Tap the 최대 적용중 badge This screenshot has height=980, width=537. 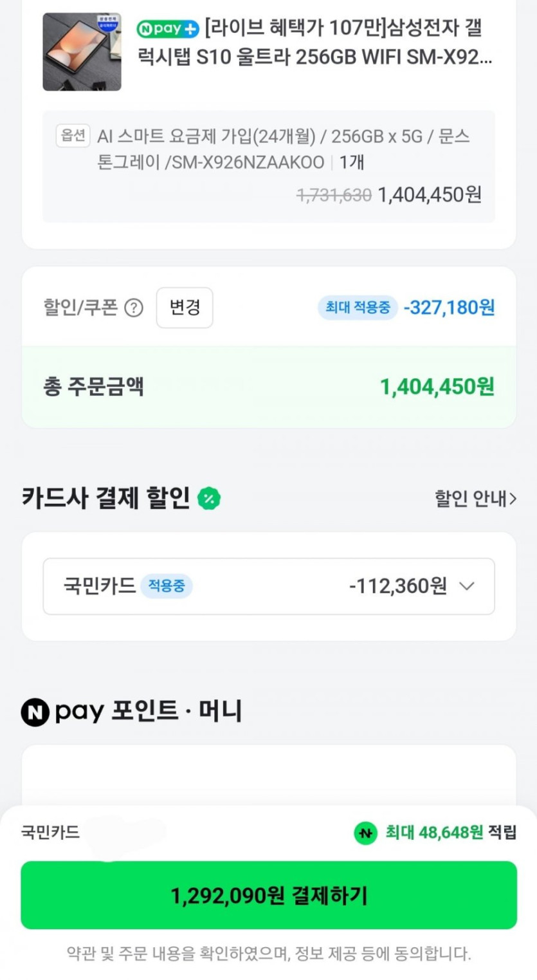coord(358,308)
